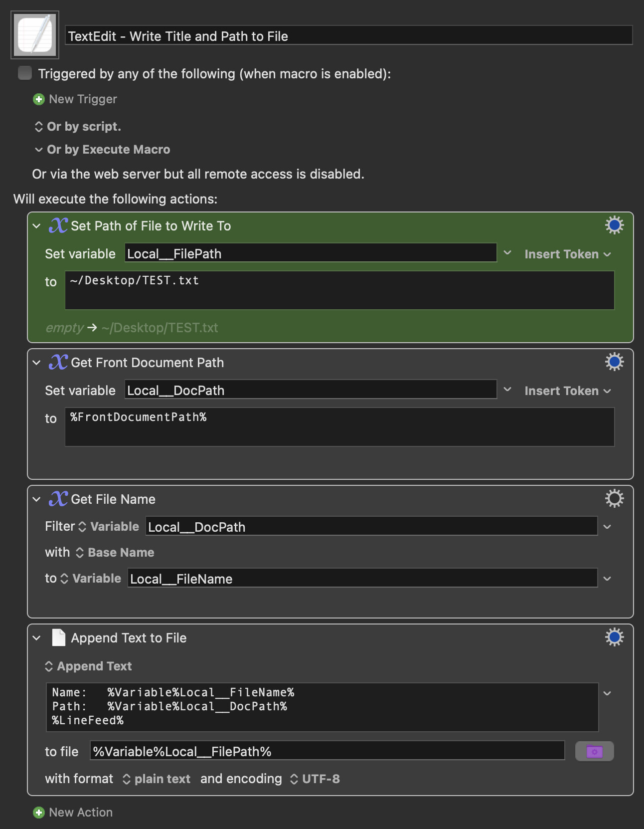Open dropdown beside Filter source Local__DocPath field

click(607, 527)
